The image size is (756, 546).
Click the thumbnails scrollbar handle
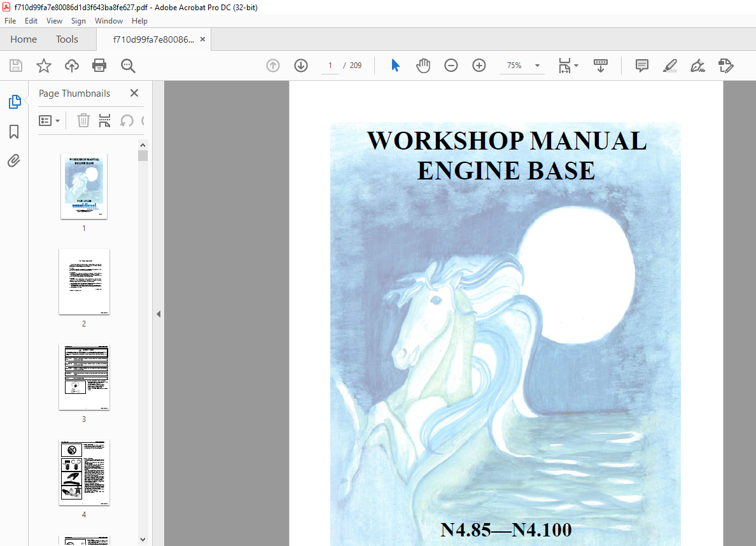point(143,155)
